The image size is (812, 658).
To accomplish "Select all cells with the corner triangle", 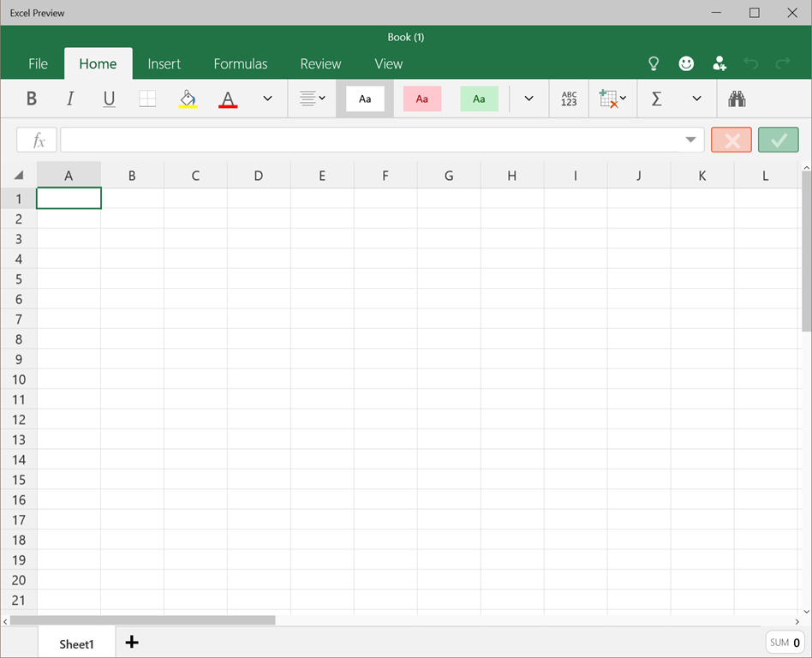I will click(19, 175).
